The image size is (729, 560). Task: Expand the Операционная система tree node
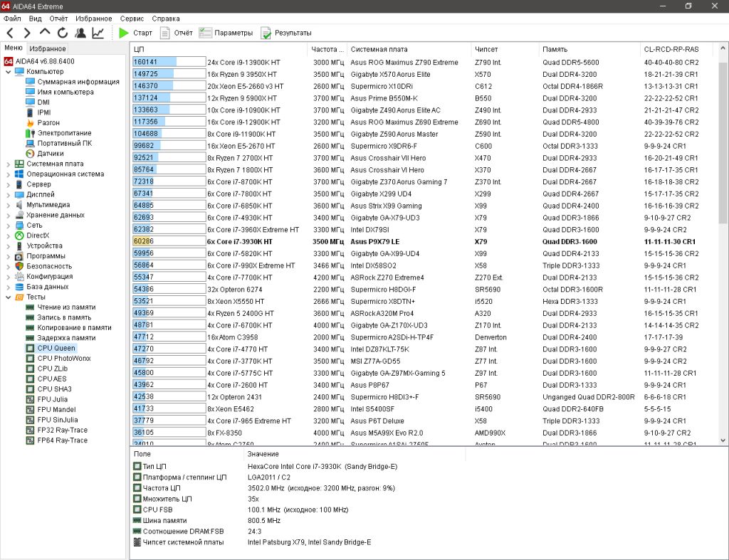click(8, 174)
